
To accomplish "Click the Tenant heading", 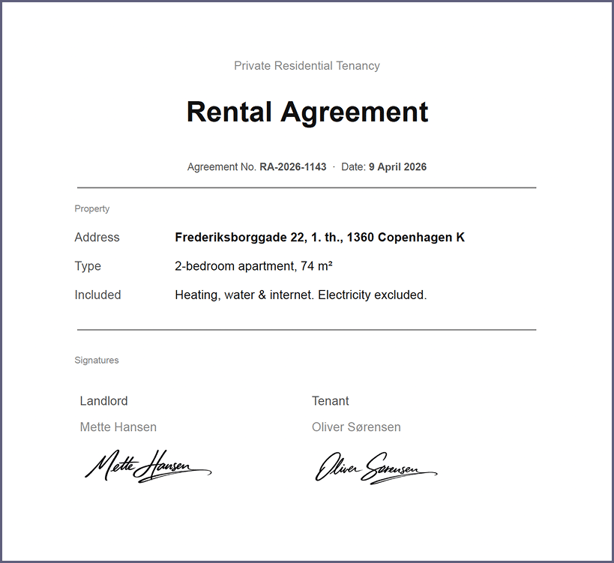I will click(330, 401).
